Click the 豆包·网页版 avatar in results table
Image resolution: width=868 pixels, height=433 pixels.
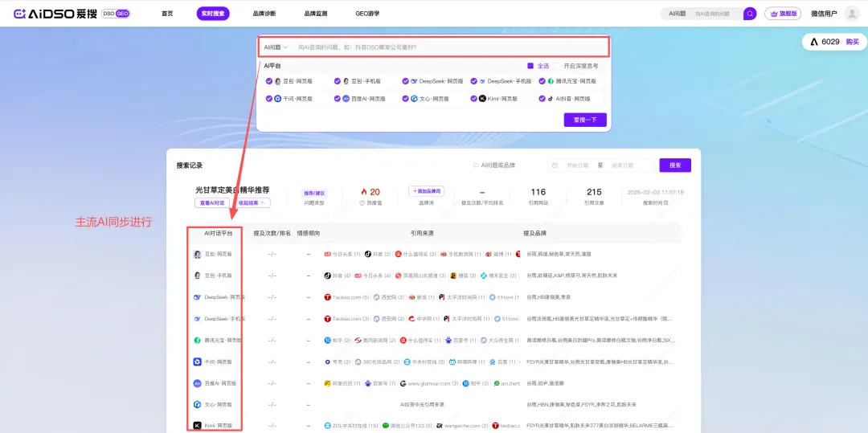[197, 254]
